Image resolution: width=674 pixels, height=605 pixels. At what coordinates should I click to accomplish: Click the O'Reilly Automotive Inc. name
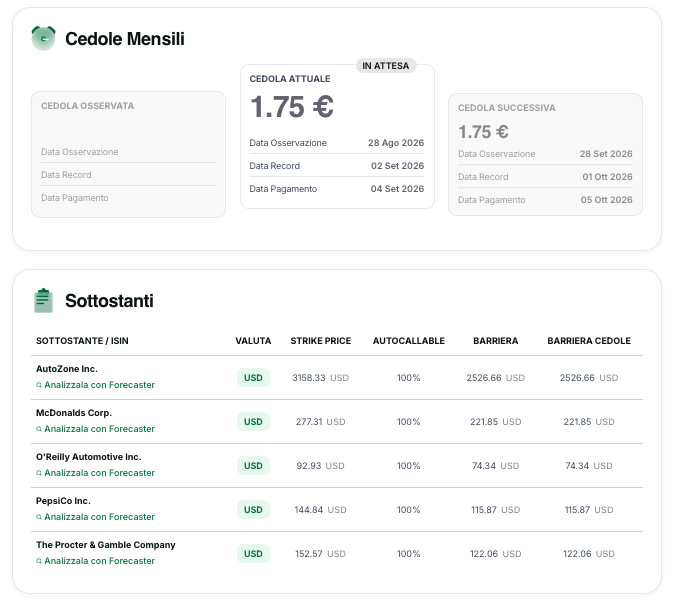coord(89,457)
